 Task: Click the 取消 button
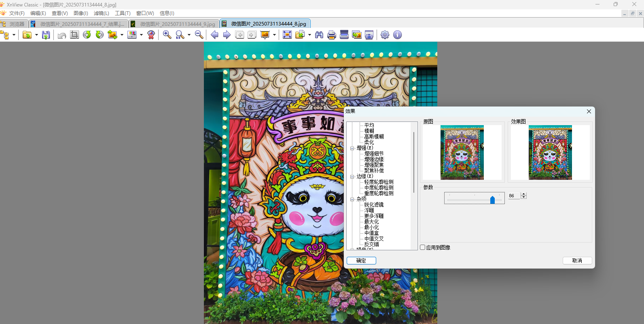click(577, 261)
